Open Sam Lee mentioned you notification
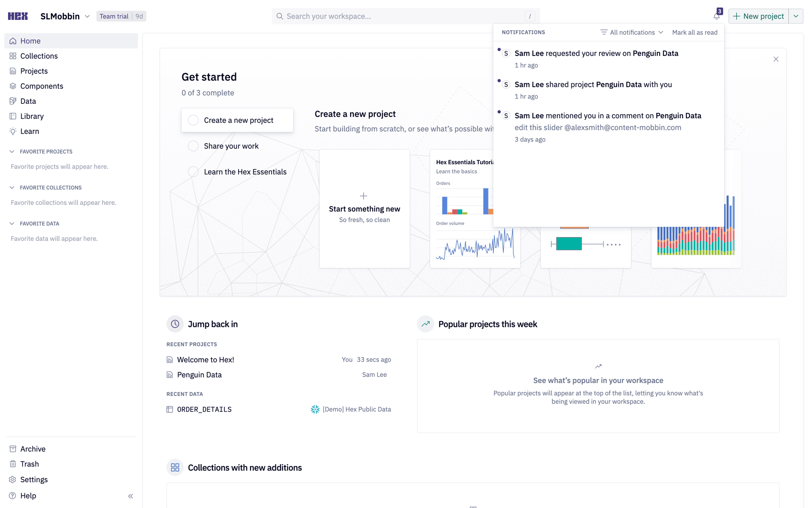This screenshot has height=508, width=812. click(609, 127)
